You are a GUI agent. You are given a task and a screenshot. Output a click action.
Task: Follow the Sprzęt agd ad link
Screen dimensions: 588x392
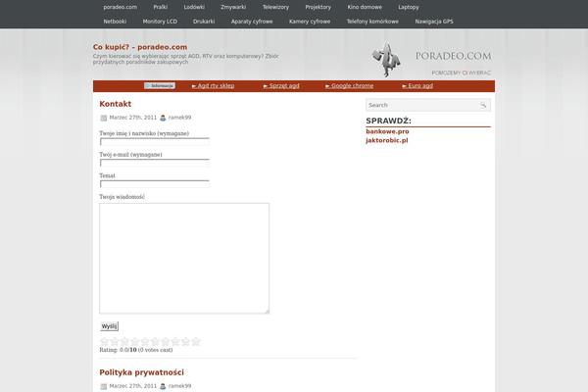[x=281, y=86]
